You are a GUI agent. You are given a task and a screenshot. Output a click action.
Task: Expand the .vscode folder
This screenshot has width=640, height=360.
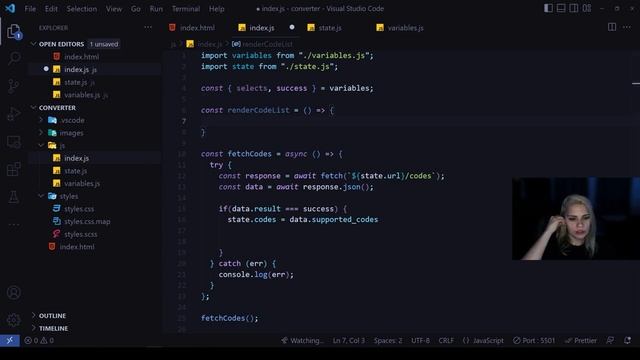73,120
